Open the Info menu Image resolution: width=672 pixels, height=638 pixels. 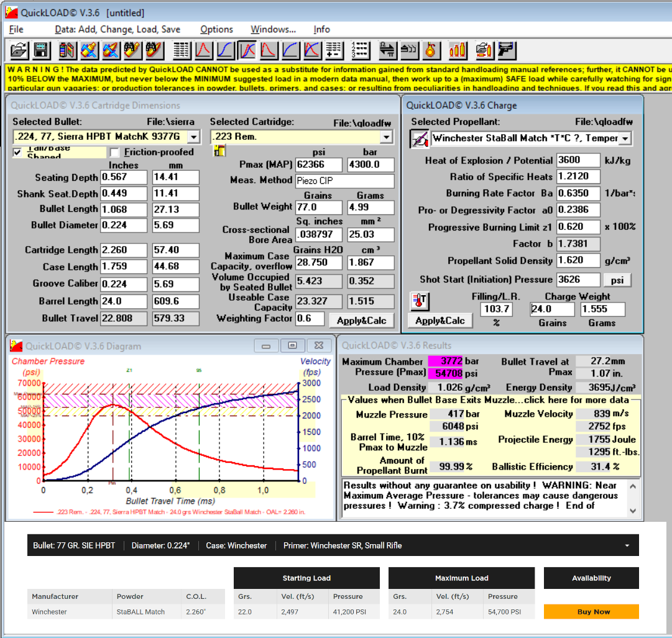pos(321,29)
